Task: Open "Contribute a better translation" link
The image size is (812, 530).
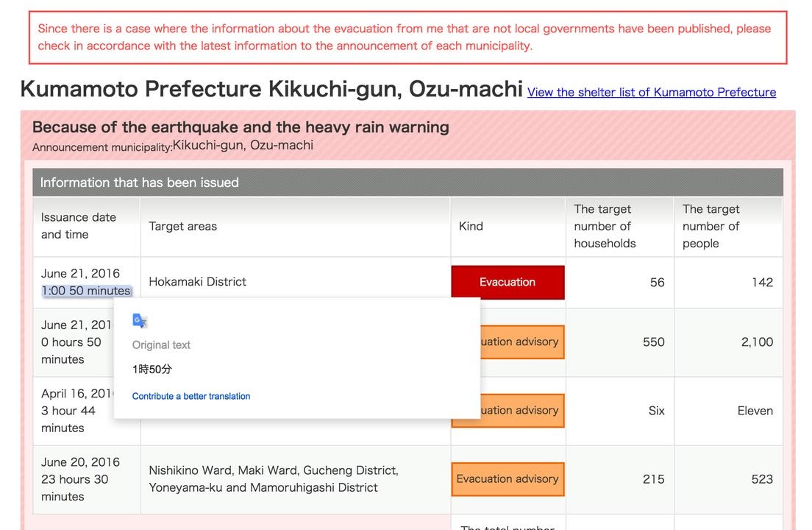Action: tap(191, 396)
